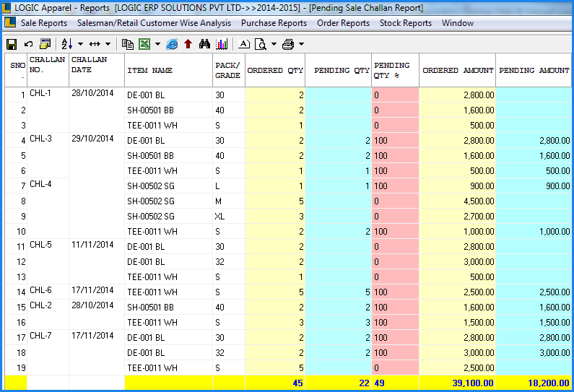Screen dimensions: 574x392
Task: Select challan number CHL-1 cell
Action: [x=48, y=110]
